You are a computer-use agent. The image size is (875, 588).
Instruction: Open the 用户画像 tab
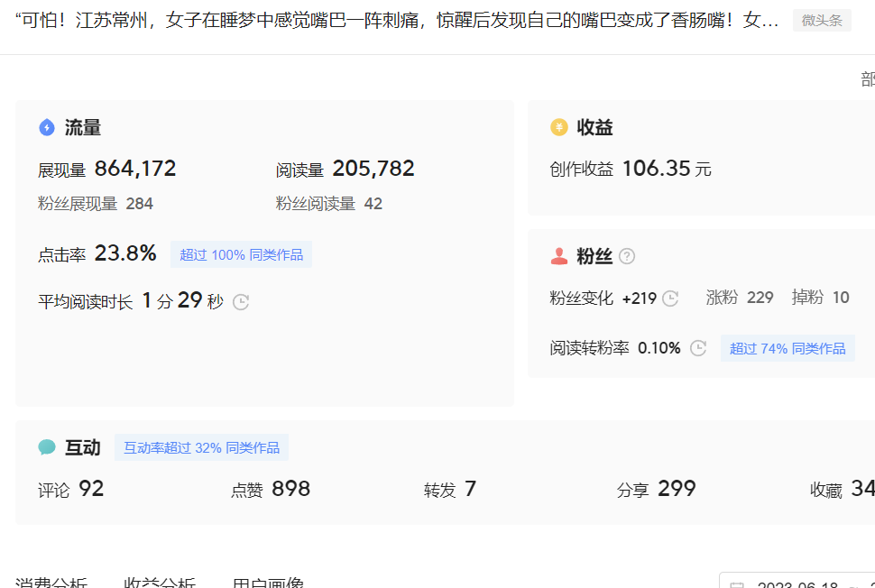(268, 582)
